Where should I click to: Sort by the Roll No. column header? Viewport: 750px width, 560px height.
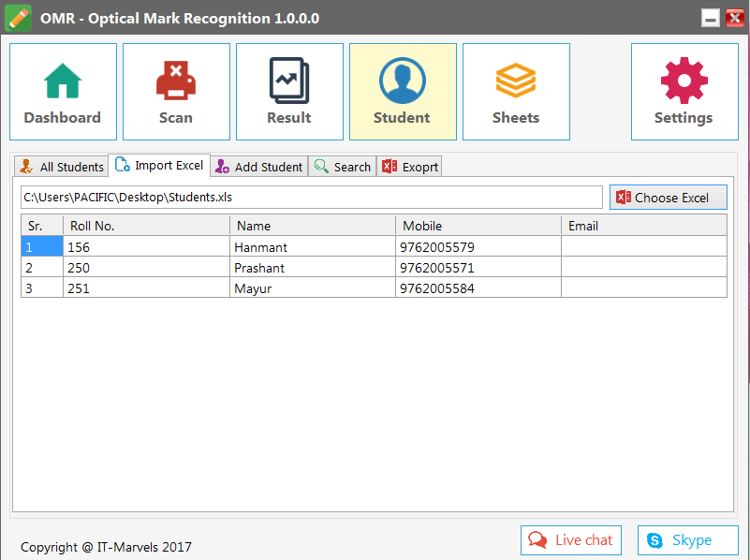point(146,226)
